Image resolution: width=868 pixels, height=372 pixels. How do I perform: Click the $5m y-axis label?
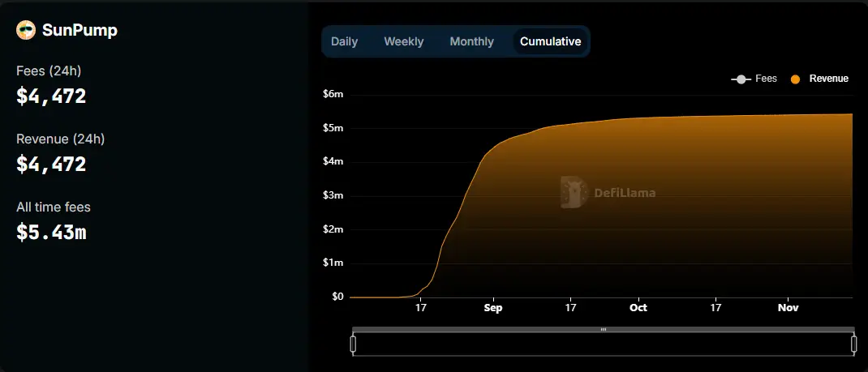[333, 128]
